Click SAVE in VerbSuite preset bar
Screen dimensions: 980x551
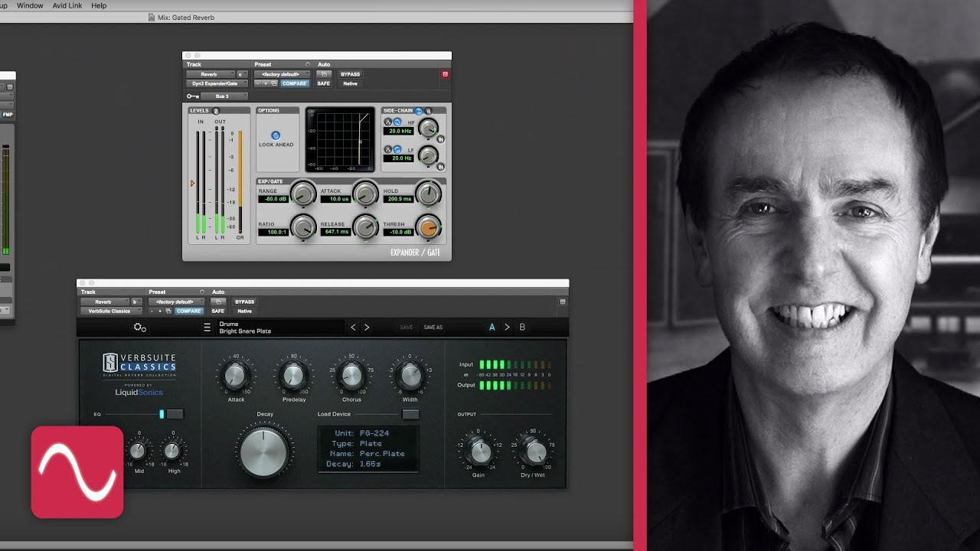tap(406, 327)
